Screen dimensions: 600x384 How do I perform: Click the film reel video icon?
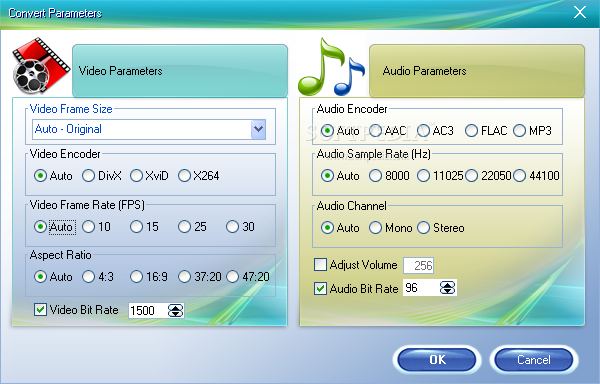[x=41, y=66]
